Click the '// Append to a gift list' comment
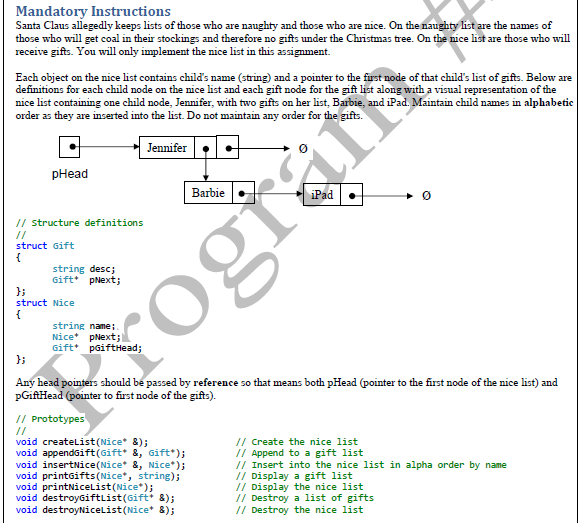The height and width of the screenshot is (523, 580). pyautogui.click(x=299, y=453)
